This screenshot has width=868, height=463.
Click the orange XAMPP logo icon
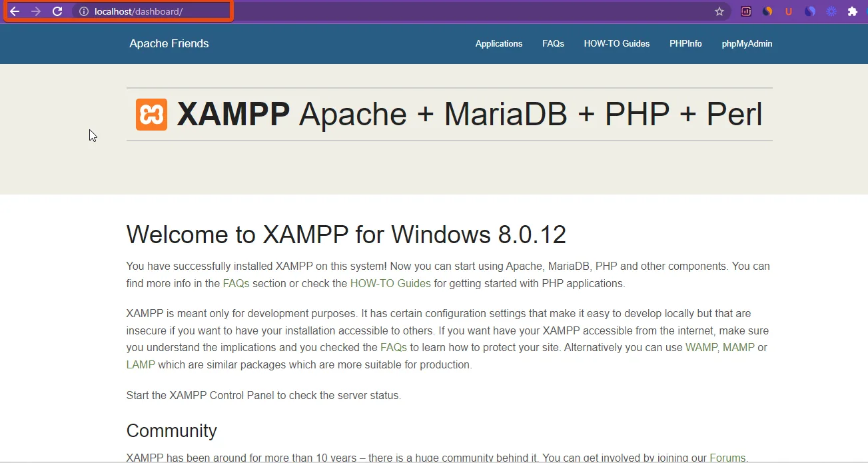[151, 115]
